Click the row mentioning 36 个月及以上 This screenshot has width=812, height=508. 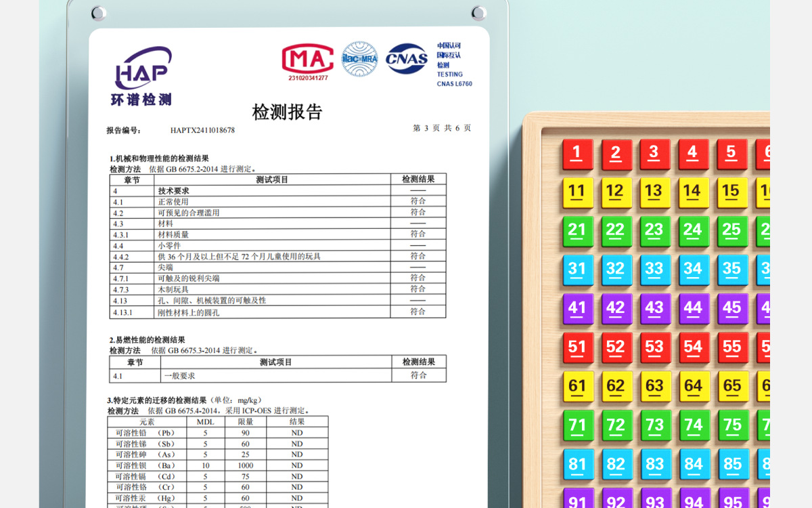click(277, 257)
